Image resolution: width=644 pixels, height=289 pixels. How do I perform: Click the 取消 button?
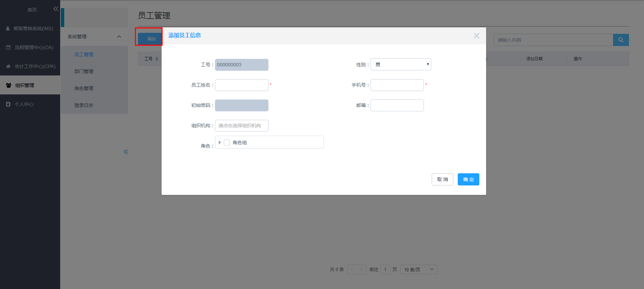[x=442, y=179]
